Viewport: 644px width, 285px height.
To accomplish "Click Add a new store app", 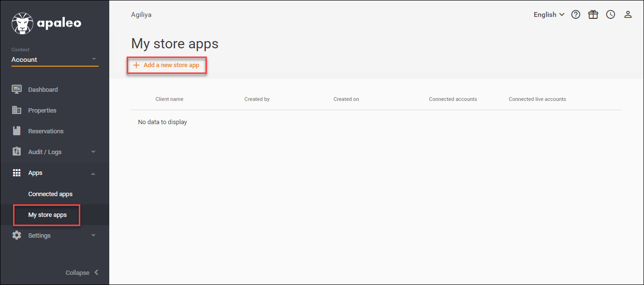I will 166,65.
